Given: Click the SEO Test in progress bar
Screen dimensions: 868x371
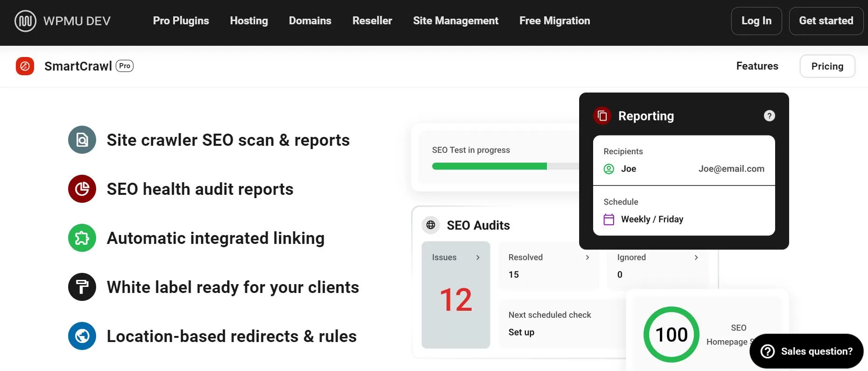Looking at the screenshot, I should pos(505,166).
